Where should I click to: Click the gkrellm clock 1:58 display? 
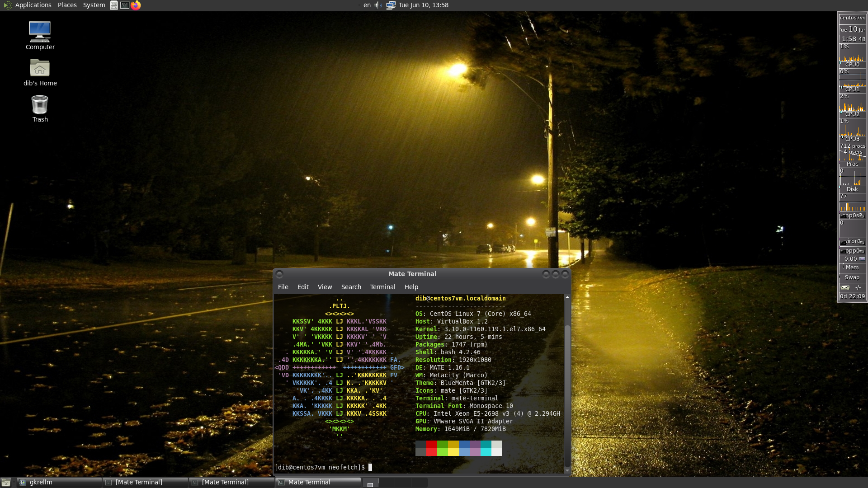[x=853, y=39]
